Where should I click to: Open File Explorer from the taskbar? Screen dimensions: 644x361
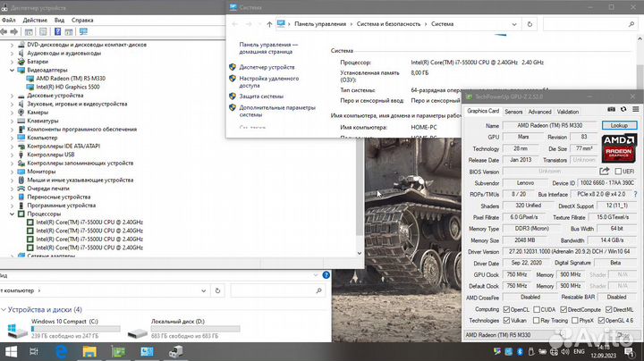point(89,351)
